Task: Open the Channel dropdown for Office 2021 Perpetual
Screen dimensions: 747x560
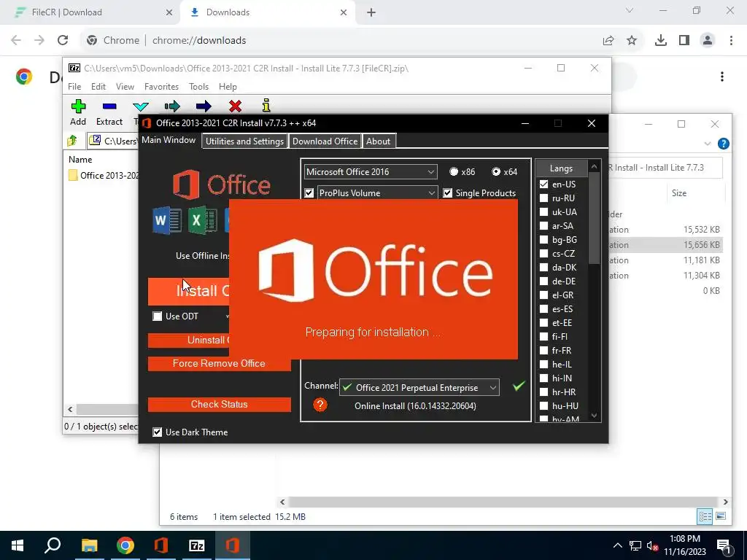Action: (419, 388)
